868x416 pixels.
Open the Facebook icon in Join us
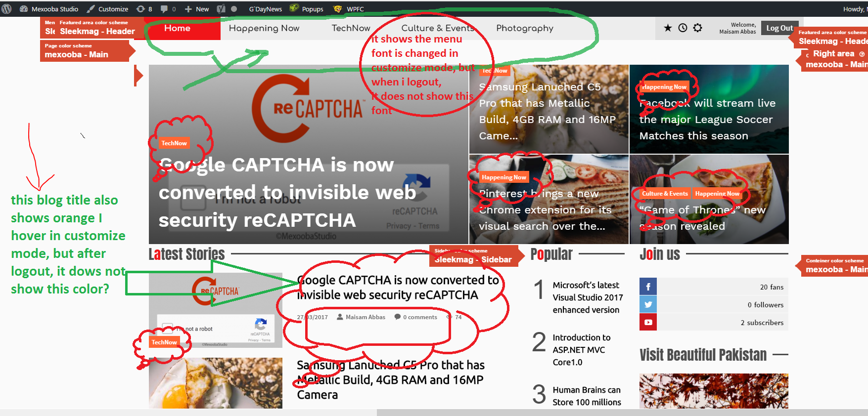pos(648,287)
